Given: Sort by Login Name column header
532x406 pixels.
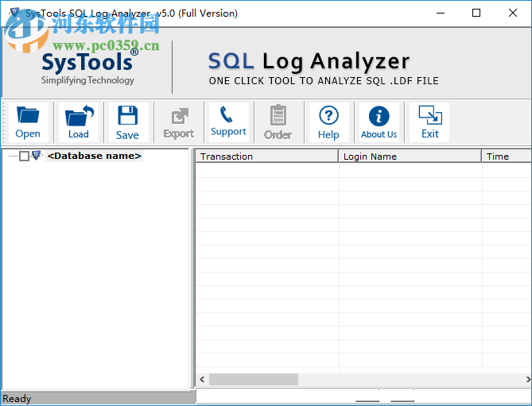Looking at the screenshot, I should [410, 157].
